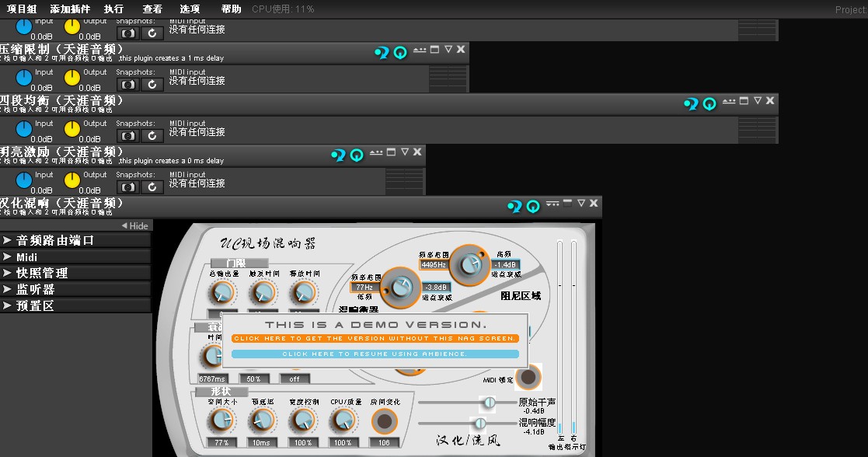868x457 pixels.
Task: Expand the 预置区 section
Action: pyautogui.click(x=75, y=305)
